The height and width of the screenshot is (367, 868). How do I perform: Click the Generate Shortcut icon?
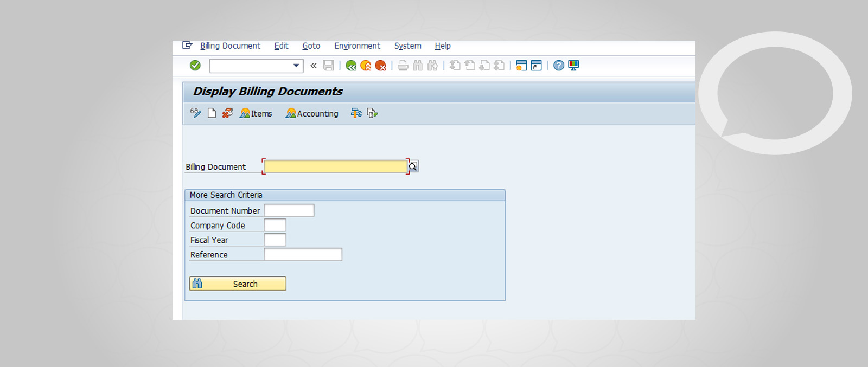click(x=536, y=66)
